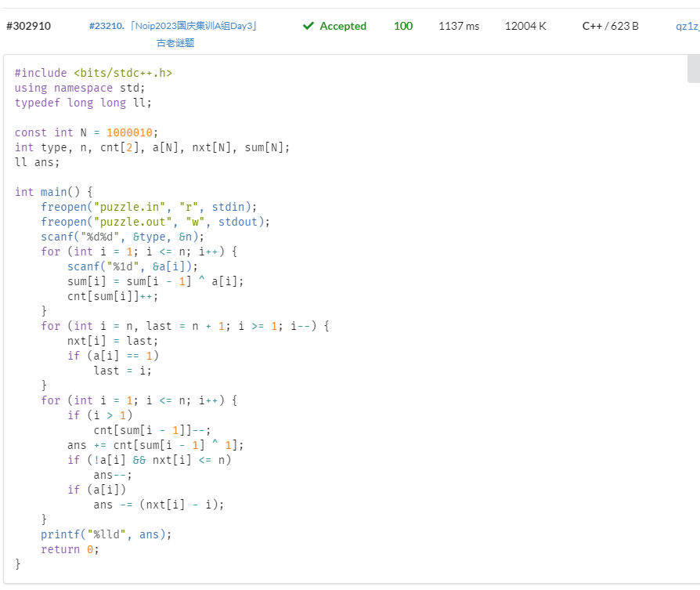This screenshot has width=700, height=590.
Task: Open problem #23210 Noip2023 link
Action: pos(174,26)
